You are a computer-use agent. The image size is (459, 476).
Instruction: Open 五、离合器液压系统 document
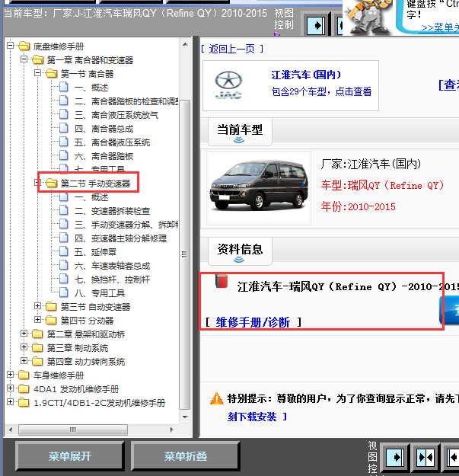click(x=112, y=142)
